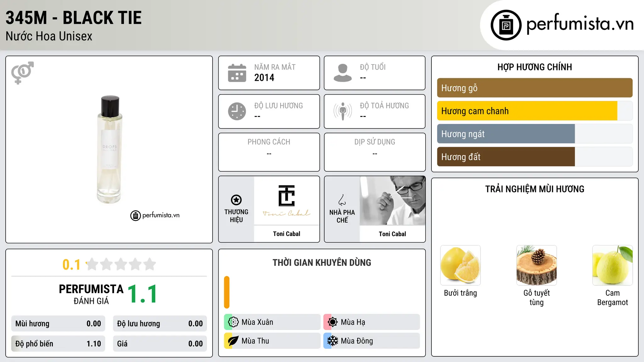
Task: Click the flower icon for Mùa Xuân
Action: pos(233,322)
